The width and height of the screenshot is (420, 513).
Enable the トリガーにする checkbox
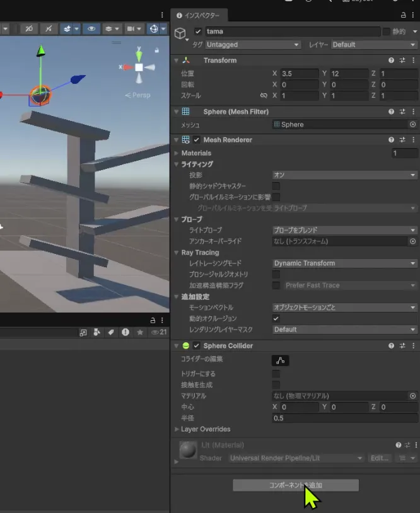click(276, 374)
